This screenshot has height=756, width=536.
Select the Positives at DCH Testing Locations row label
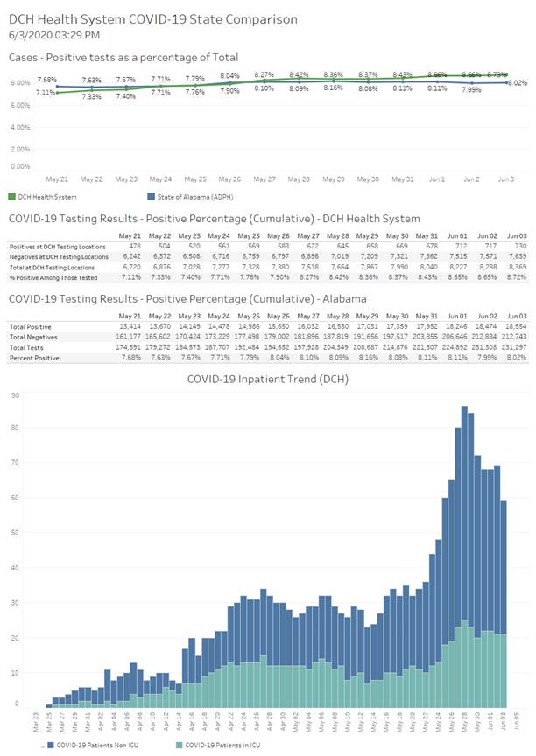58,247
